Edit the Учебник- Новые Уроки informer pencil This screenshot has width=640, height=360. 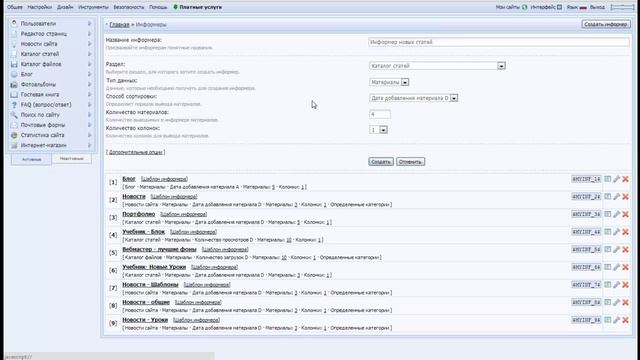click(616, 267)
